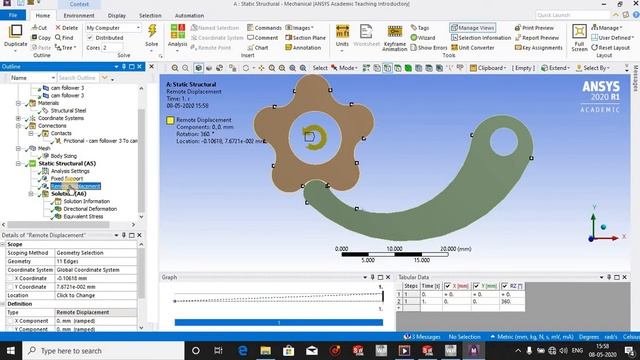
Task: Toggle X Coordinate parameter checkbox
Action: tap(11, 278)
